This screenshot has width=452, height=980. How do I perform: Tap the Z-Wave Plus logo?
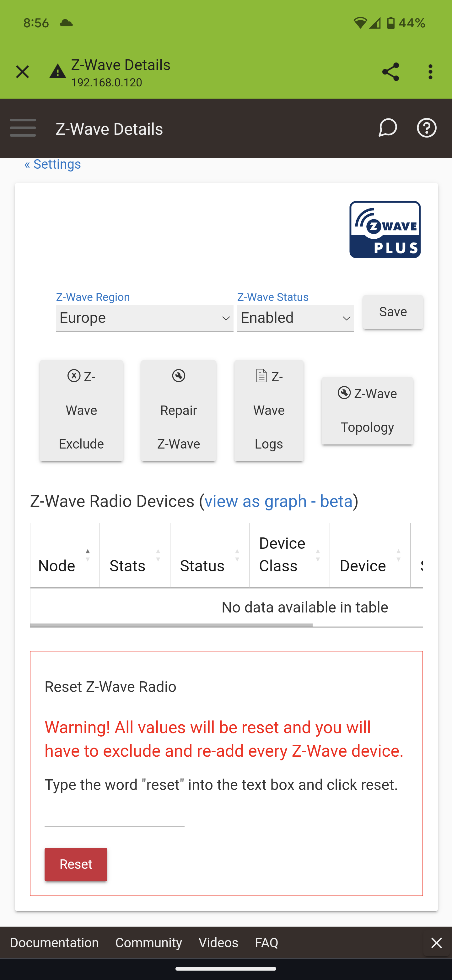[385, 229]
